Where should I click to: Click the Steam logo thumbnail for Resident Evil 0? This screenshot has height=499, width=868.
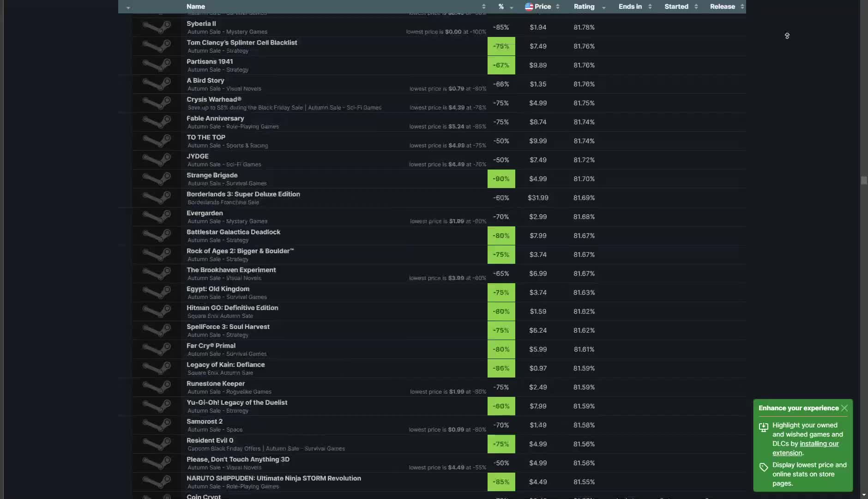tap(157, 444)
